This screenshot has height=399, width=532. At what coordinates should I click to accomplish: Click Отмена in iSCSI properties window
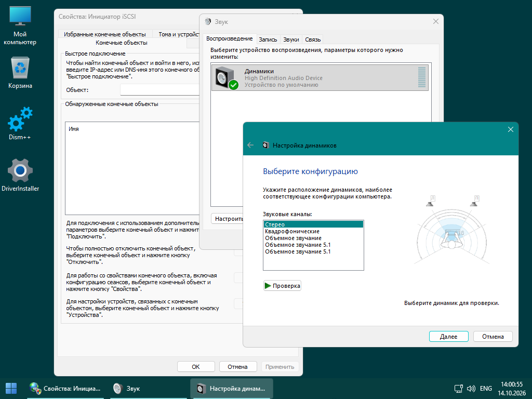point(237,366)
